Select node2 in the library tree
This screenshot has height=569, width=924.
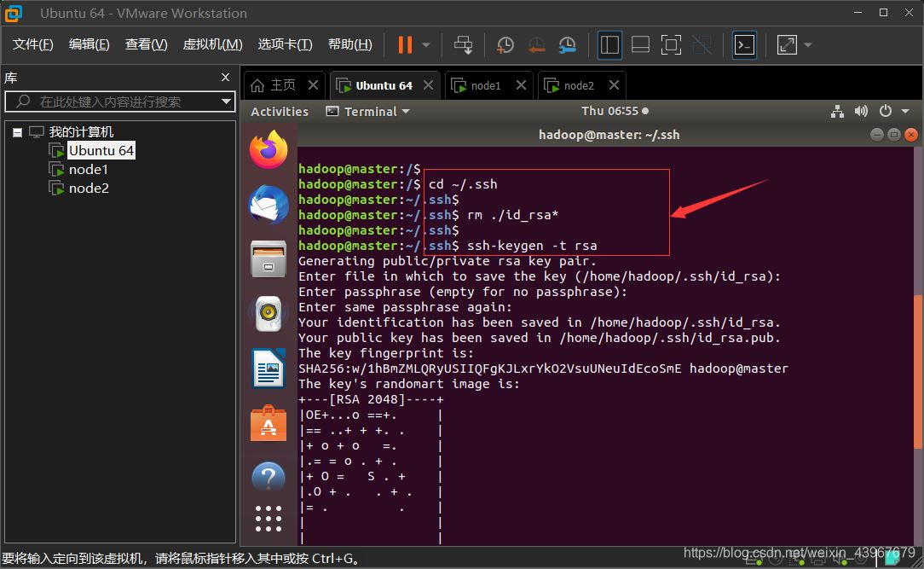point(89,189)
